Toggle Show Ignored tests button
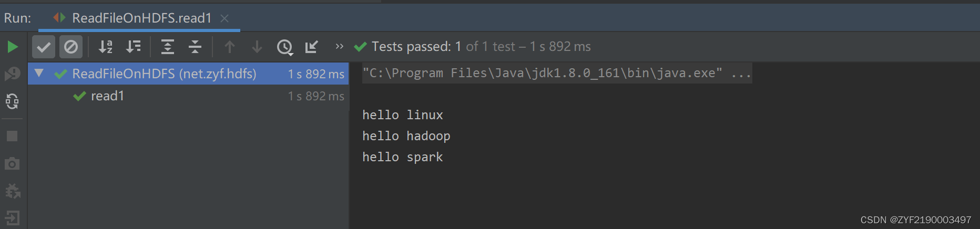Image resolution: width=980 pixels, height=229 pixels. 71,47
